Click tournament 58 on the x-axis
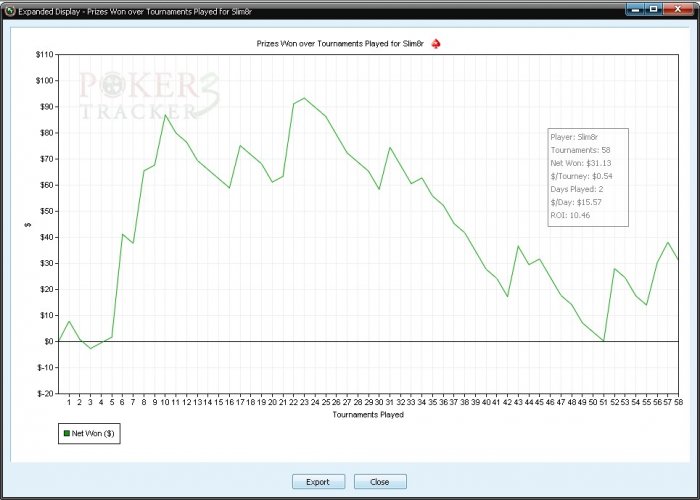The width and height of the screenshot is (700, 500). (678, 402)
